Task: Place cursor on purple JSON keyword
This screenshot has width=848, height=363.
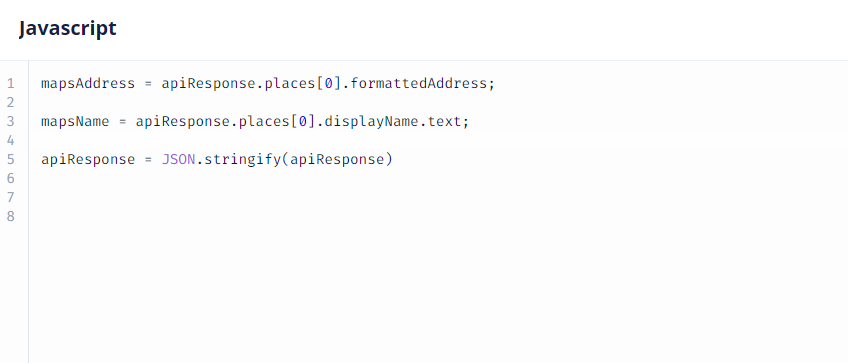Action: pyautogui.click(x=178, y=160)
